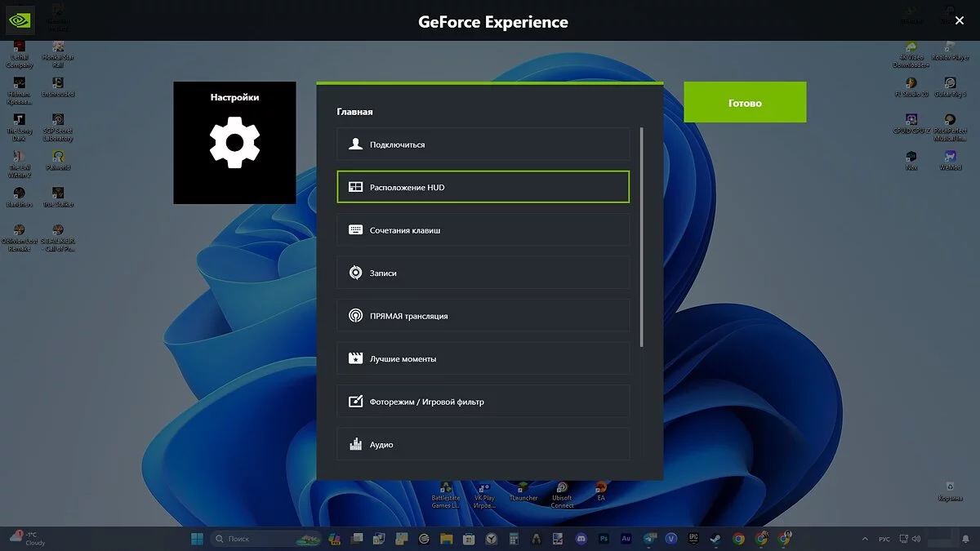This screenshot has height=551, width=980.
Task: Open Фоторежим / Игровой фильтр settings
Action: (483, 402)
